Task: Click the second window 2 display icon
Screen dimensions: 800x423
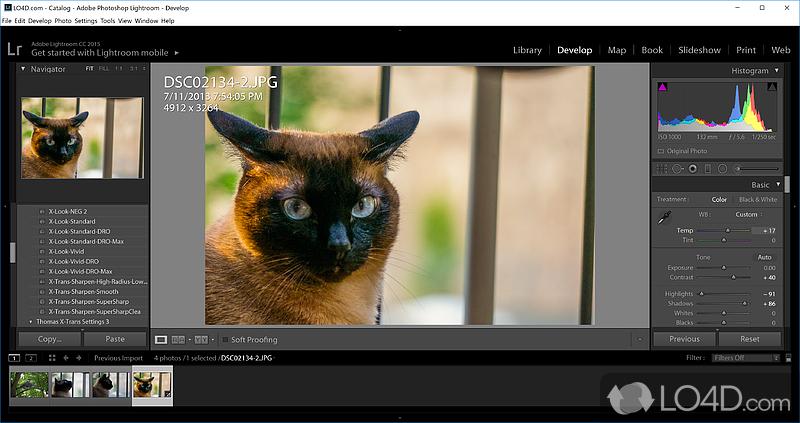Action: pos(31,358)
